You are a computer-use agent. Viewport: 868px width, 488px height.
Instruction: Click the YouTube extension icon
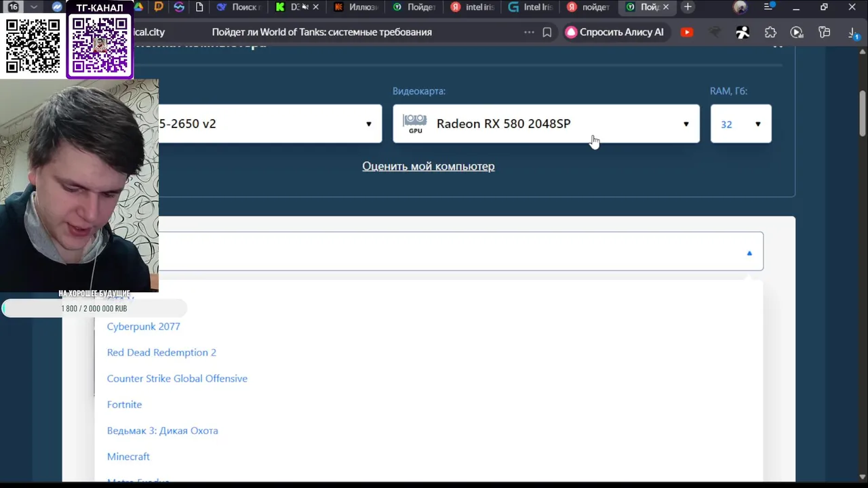pos(687,32)
